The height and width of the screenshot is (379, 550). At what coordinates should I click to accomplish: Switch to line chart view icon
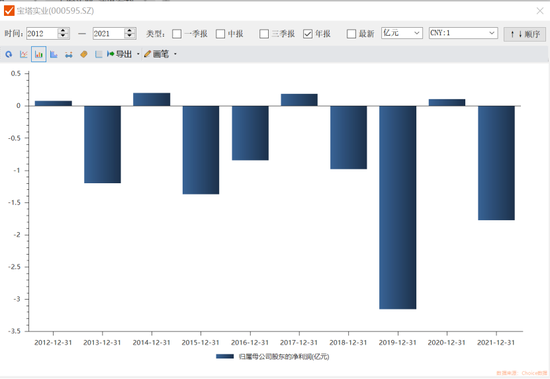(x=24, y=54)
